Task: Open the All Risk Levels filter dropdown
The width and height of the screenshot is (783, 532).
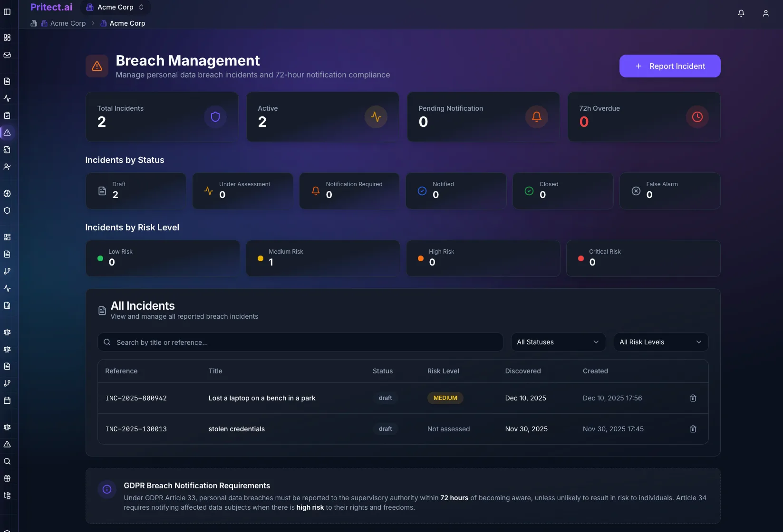Action: (661, 342)
